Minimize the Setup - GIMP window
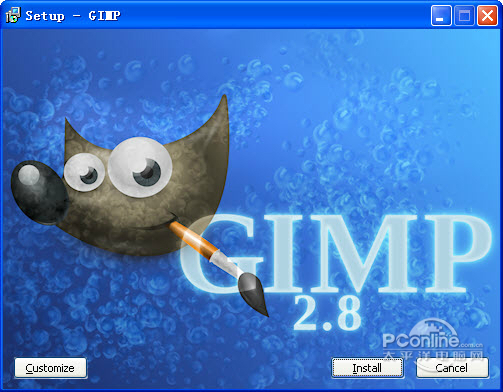The image size is (503, 392). (441, 16)
